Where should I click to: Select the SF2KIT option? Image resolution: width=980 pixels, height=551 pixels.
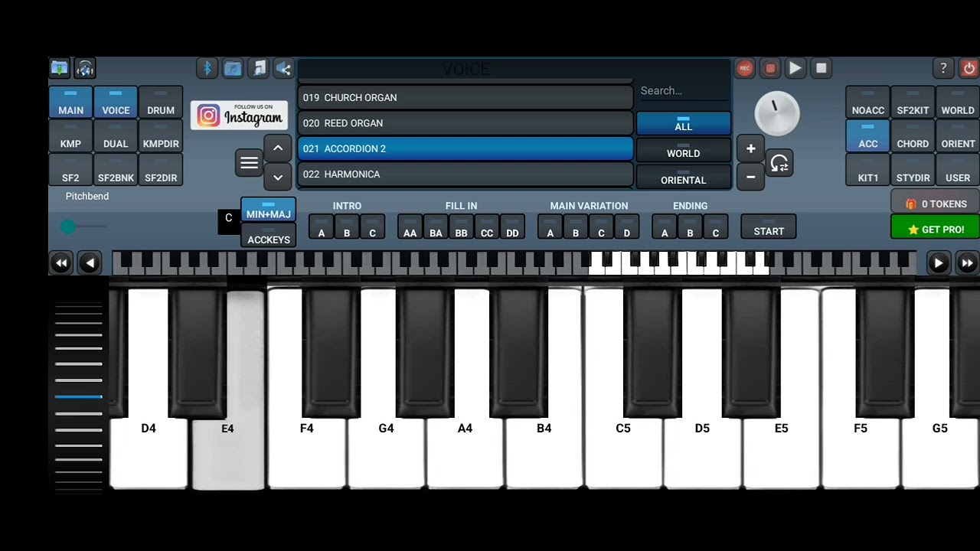click(913, 103)
